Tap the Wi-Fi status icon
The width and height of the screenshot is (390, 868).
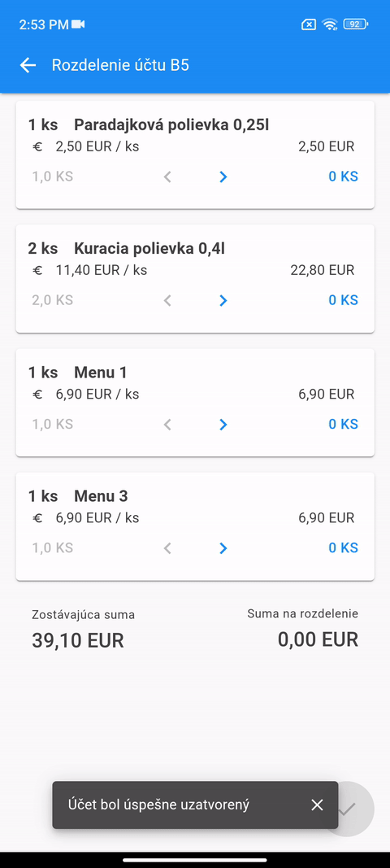pyautogui.click(x=330, y=24)
